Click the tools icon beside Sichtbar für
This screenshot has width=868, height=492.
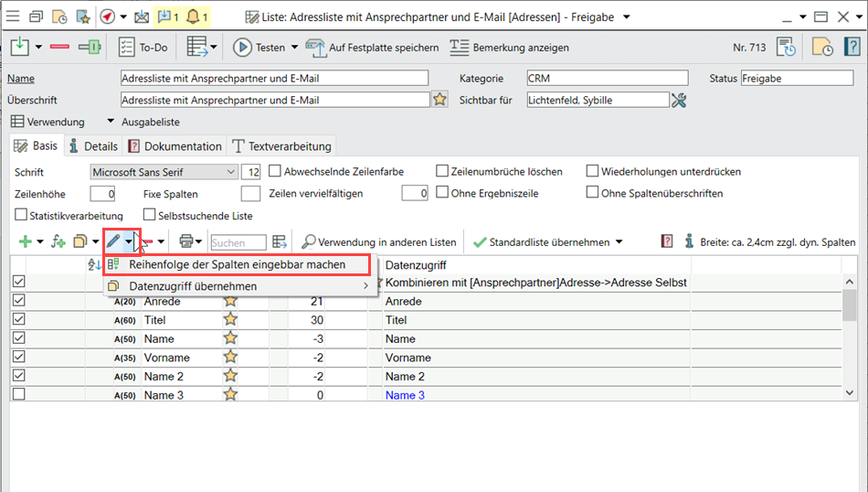[678, 101]
